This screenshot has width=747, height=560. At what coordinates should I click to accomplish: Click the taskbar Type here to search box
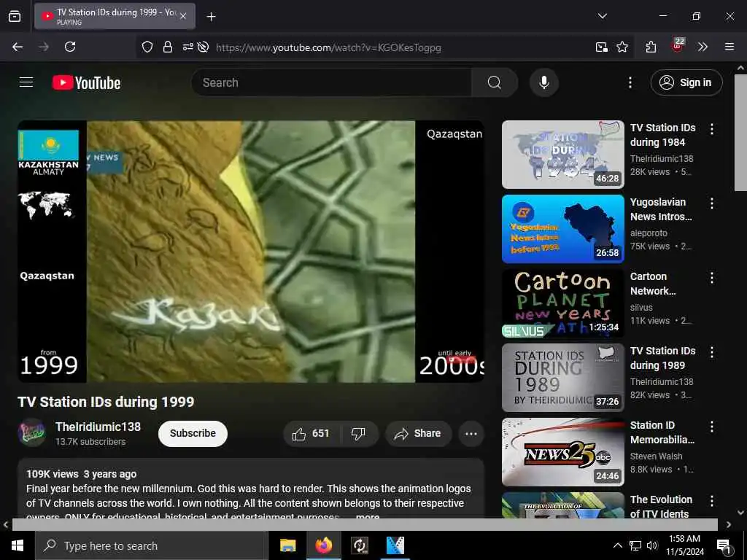pyautogui.click(x=152, y=545)
